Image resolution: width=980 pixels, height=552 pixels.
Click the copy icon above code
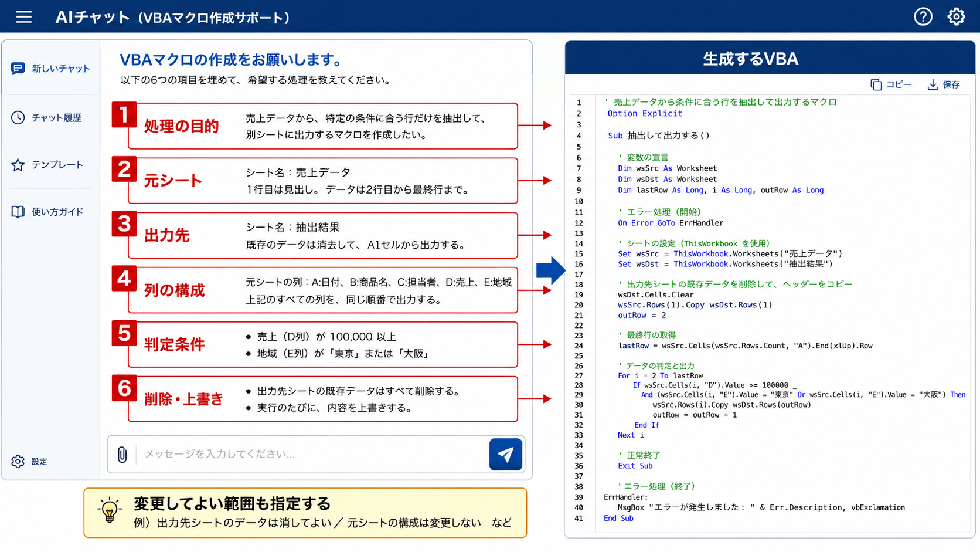(876, 84)
